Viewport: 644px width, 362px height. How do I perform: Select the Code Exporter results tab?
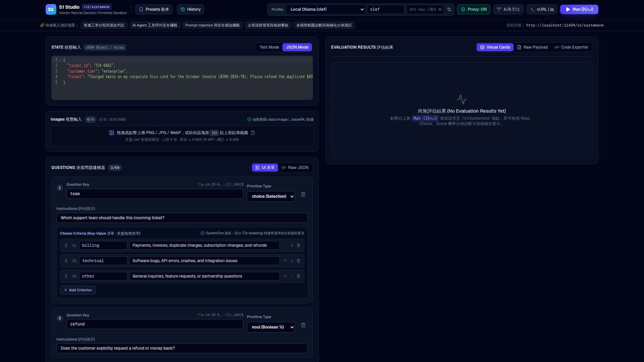coord(571,47)
